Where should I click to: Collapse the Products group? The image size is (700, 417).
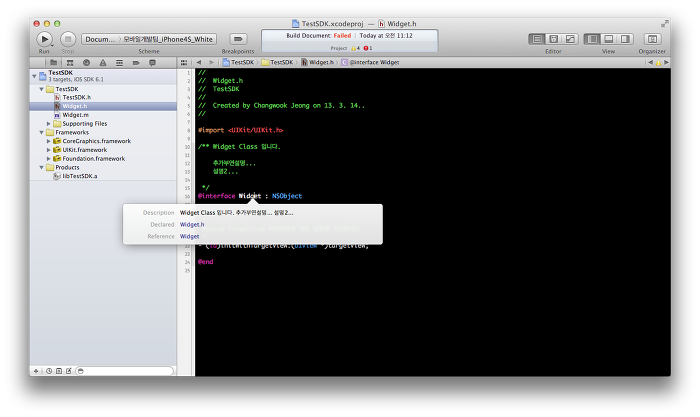click(42, 167)
